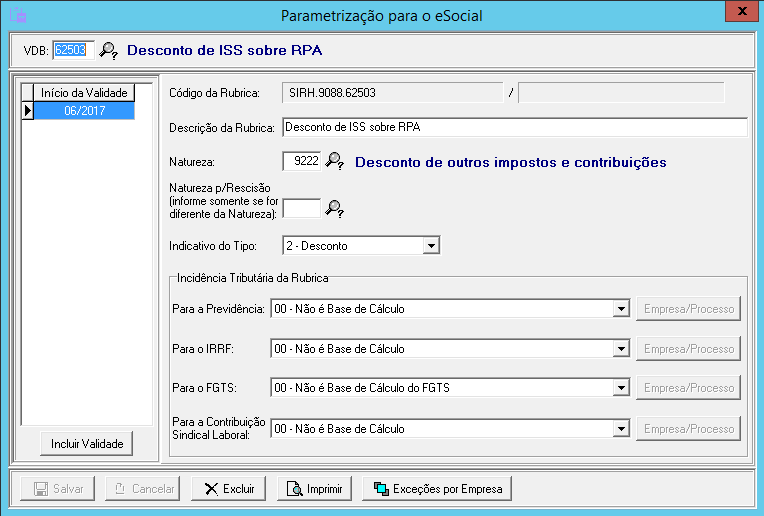The width and height of the screenshot is (764, 516).
Task: Click the application icon in title bar
Action: [17, 15]
